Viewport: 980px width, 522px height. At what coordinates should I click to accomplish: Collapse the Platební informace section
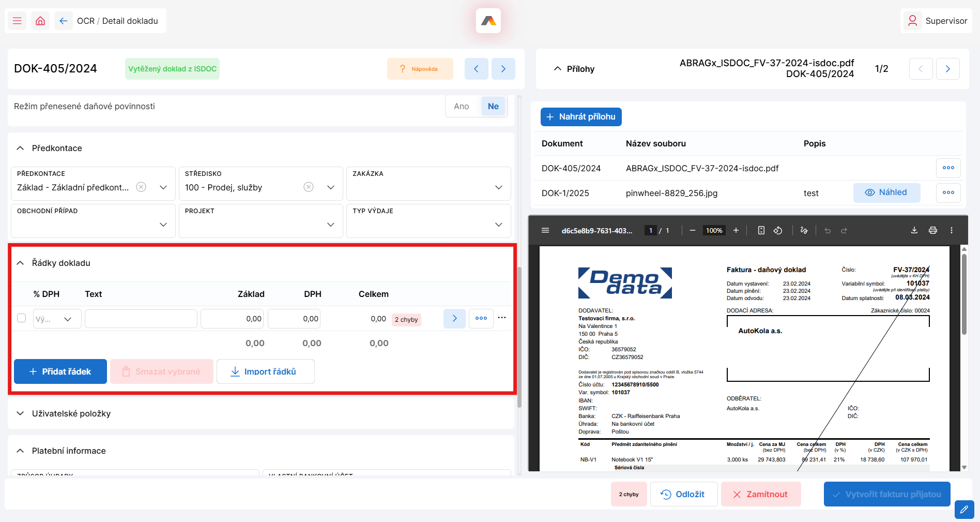click(x=20, y=451)
